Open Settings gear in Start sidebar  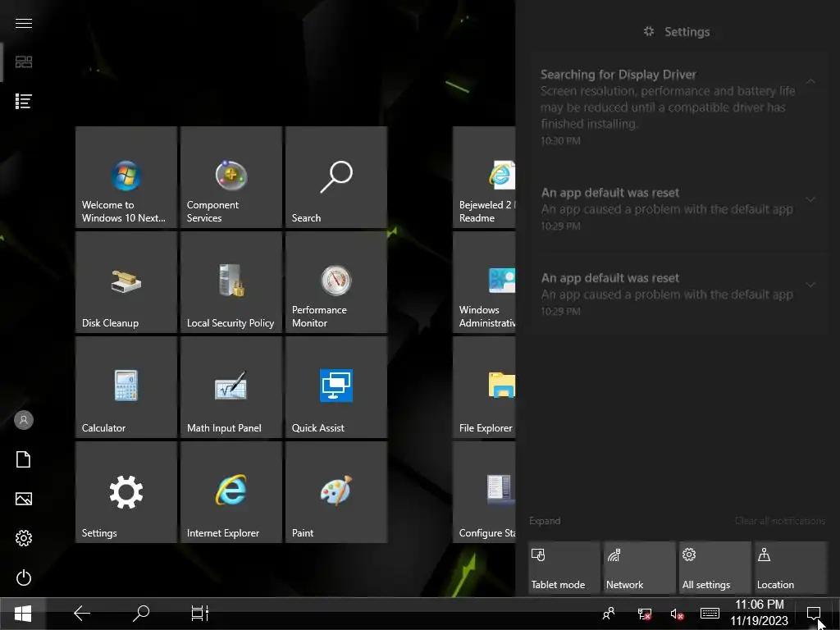[x=24, y=538]
